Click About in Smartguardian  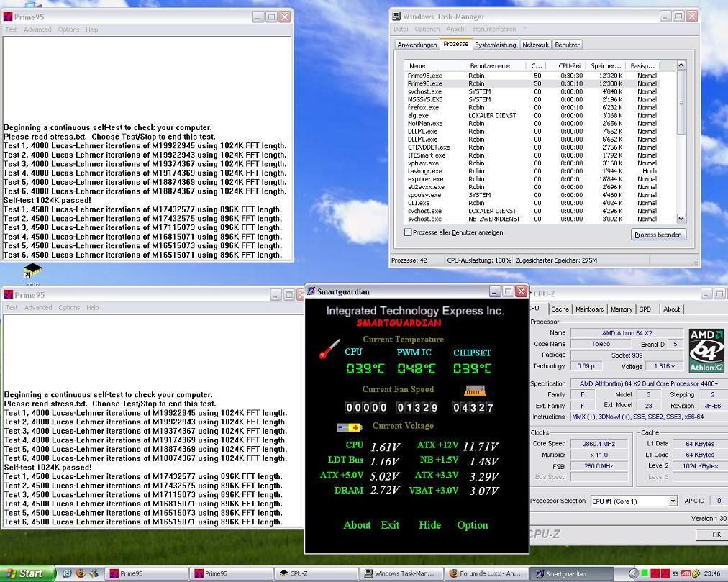click(357, 525)
